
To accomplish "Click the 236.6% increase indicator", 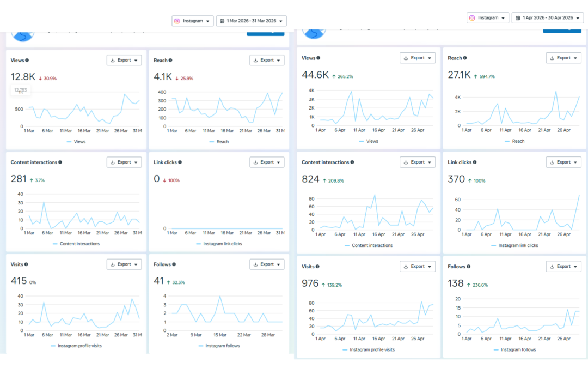I will pyautogui.click(x=478, y=285).
